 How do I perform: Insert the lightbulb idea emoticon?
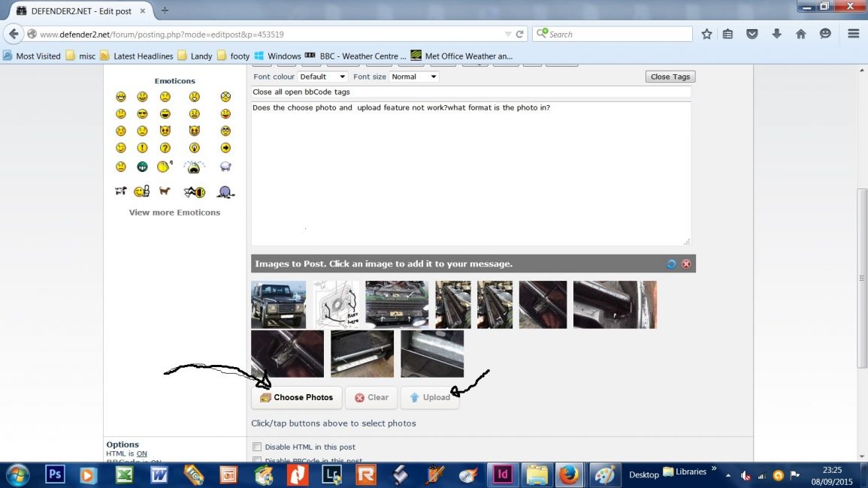tap(194, 148)
